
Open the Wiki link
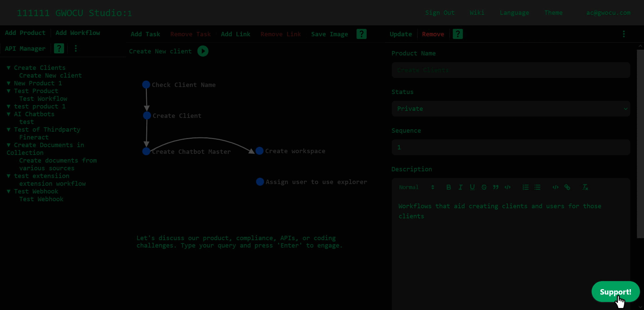pos(477,13)
